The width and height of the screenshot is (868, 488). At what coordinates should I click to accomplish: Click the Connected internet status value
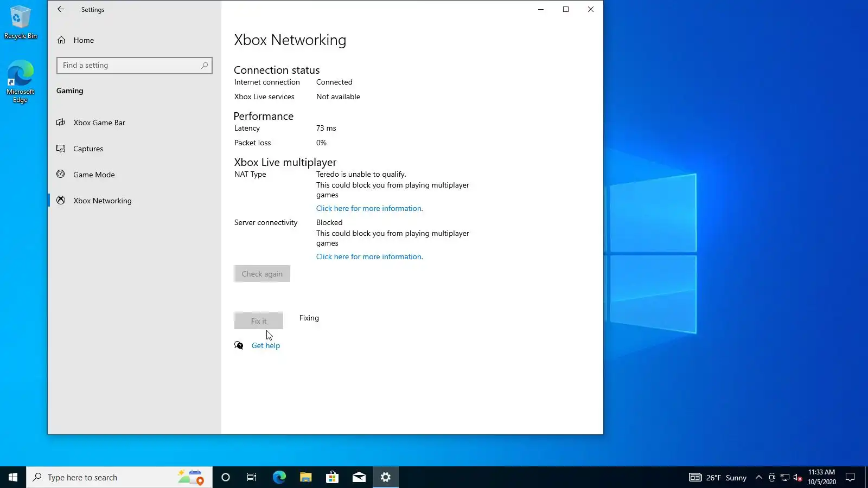pyautogui.click(x=334, y=82)
